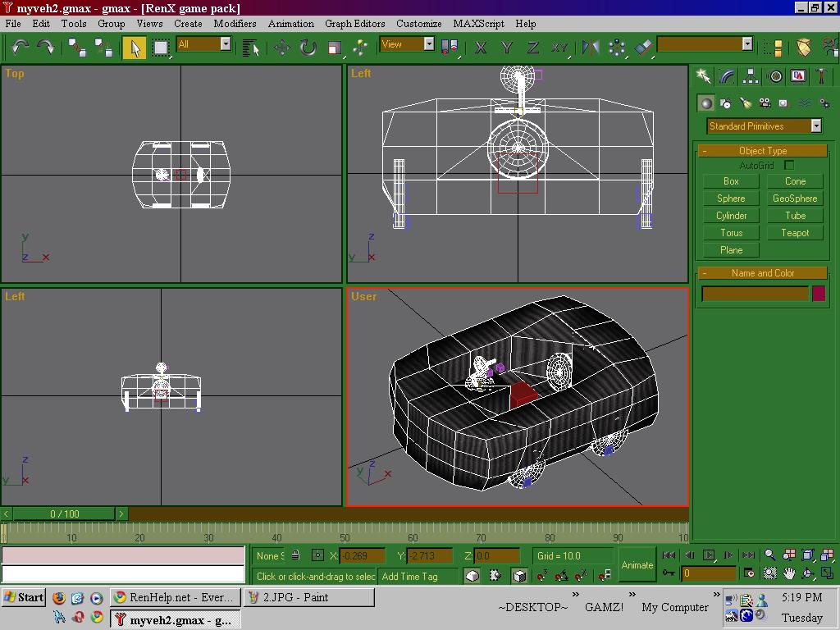The width and height of the screenshot is (840, 630).
Task: Open the MAXScript menu
Action: coord(481,24)
